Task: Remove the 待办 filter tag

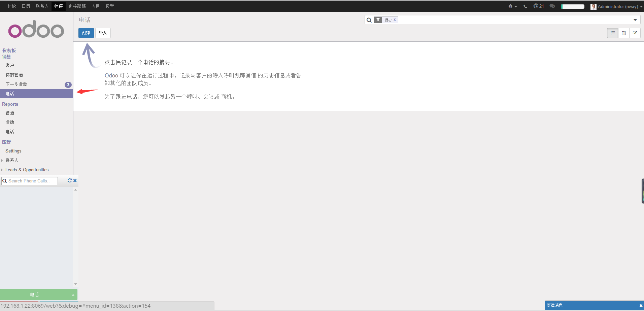Action: 395,20
